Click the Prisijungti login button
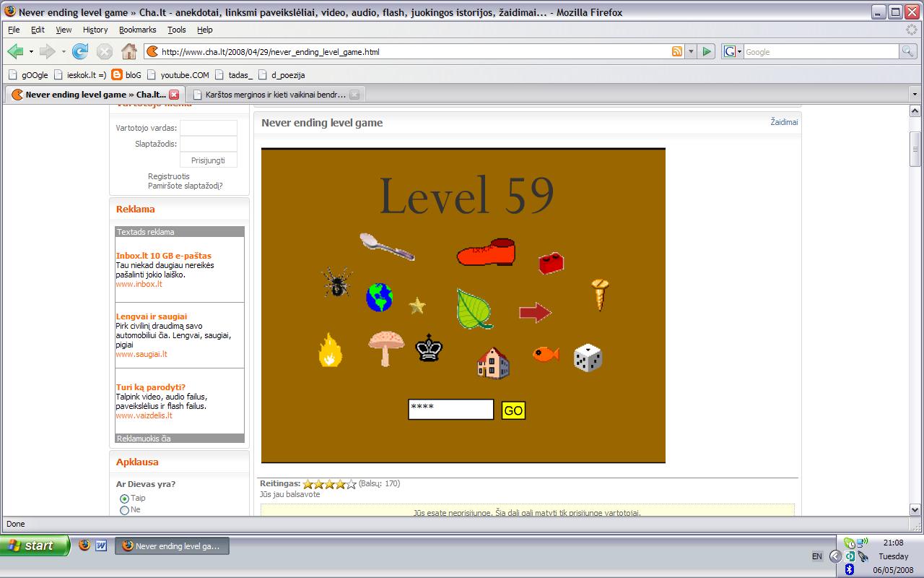 pyautogui.click(x=208, y=160)
